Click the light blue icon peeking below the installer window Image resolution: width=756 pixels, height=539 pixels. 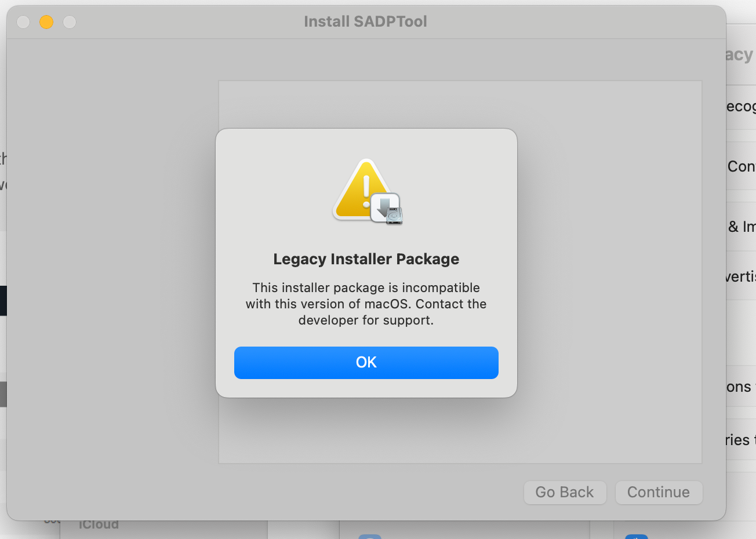pyautogui.click(x=369, y=536)
